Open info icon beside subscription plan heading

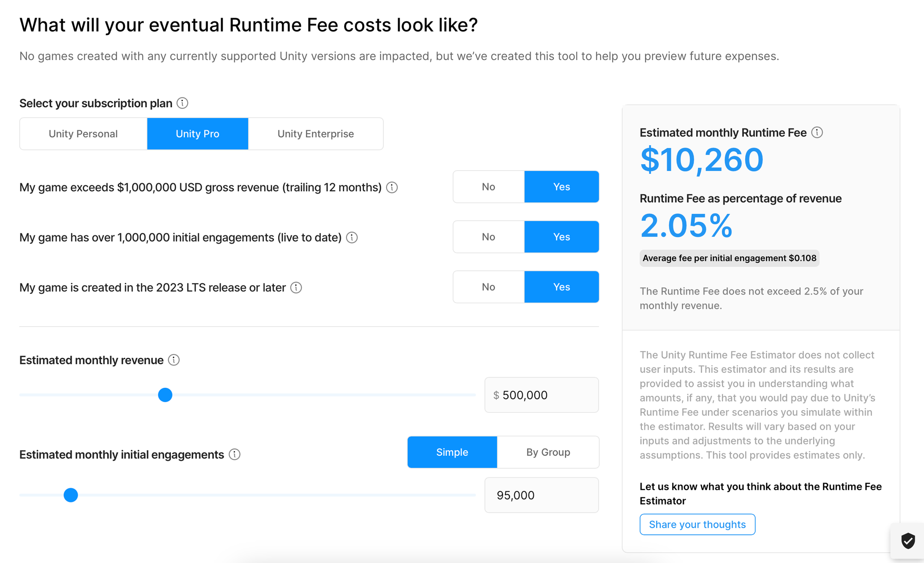point(182,103)
